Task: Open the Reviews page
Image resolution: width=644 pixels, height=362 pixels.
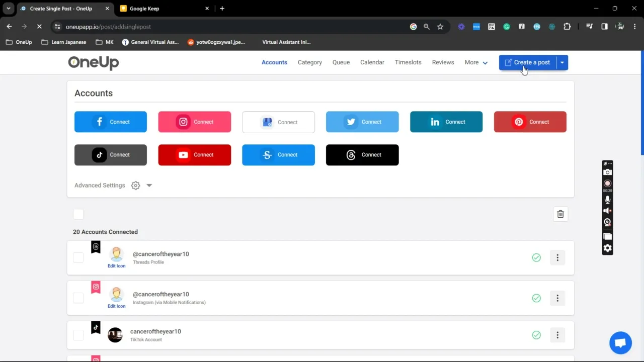Action: click(x=443, y=62)
